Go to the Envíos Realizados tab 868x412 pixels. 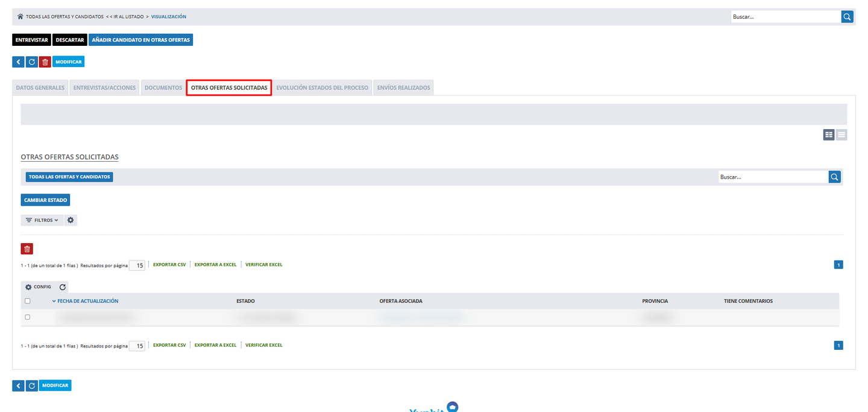click(x=404, y=87)
